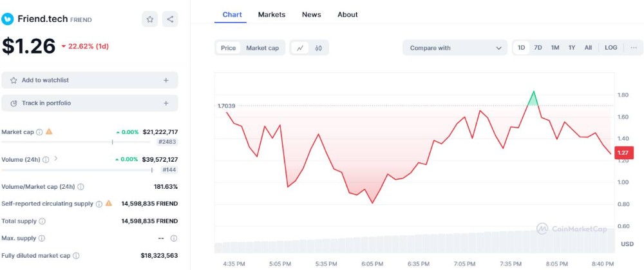Click Track in portfolio button

pos(90,103)
